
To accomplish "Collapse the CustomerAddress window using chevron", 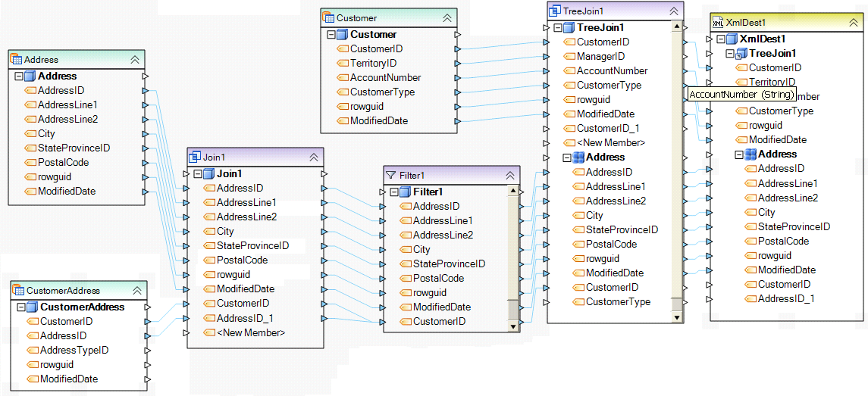I will tap(137, 290).
